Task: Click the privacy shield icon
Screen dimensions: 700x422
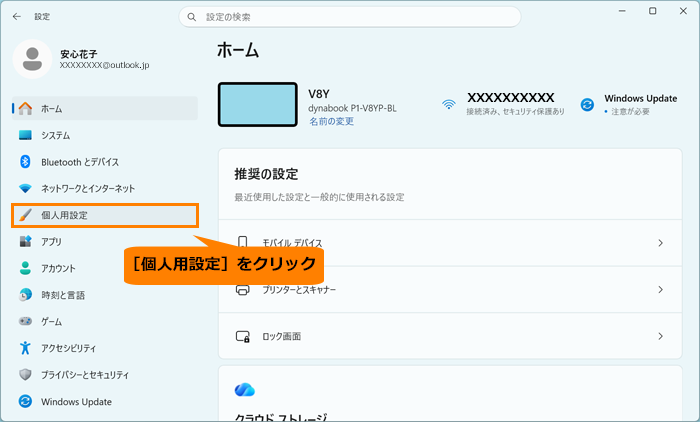Action: 25,375
